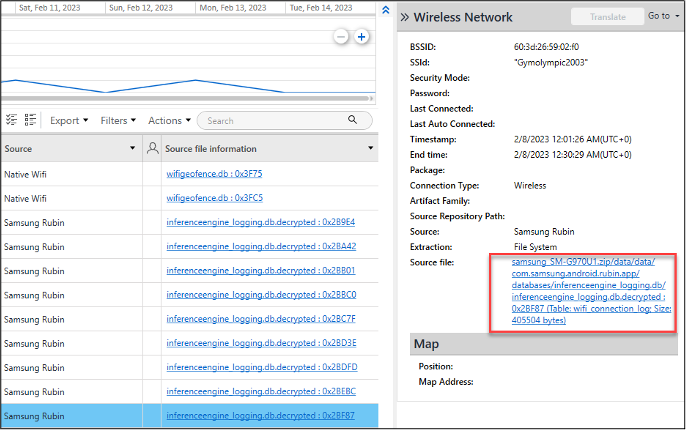Open the Source column filter arrow
686x430 pixels.
[132, 148]
